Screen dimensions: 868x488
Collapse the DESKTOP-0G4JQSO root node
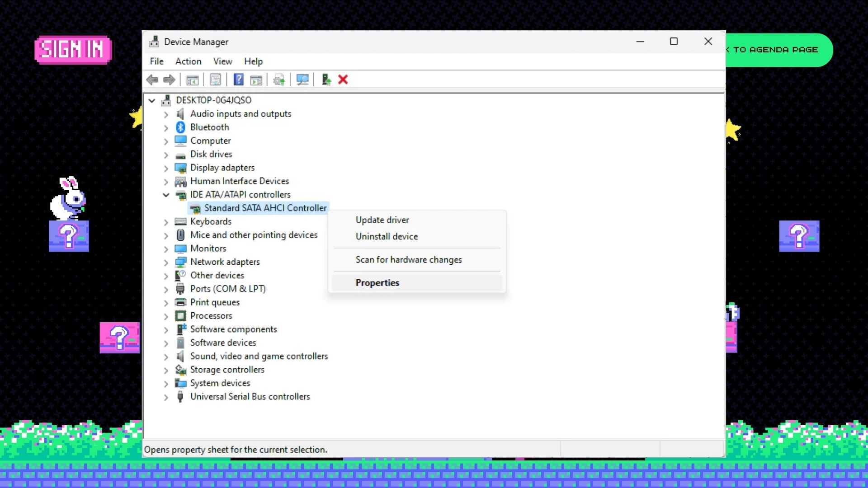(x=152, y=100)
